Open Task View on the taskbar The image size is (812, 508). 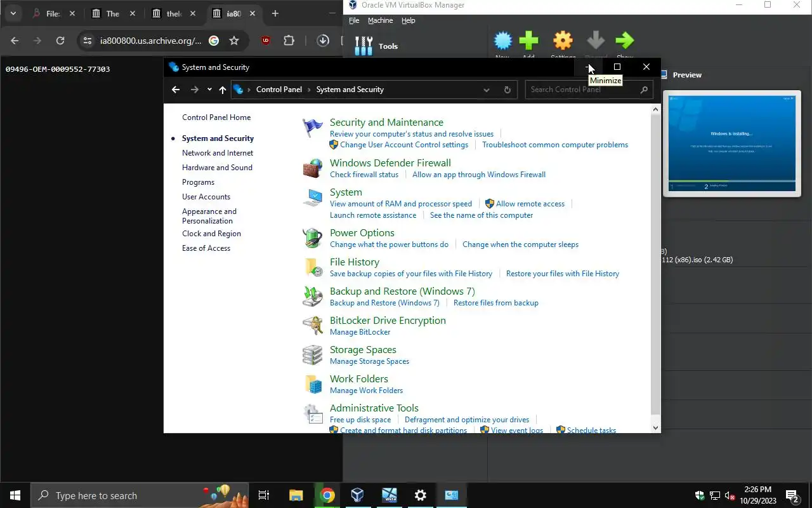264,495
